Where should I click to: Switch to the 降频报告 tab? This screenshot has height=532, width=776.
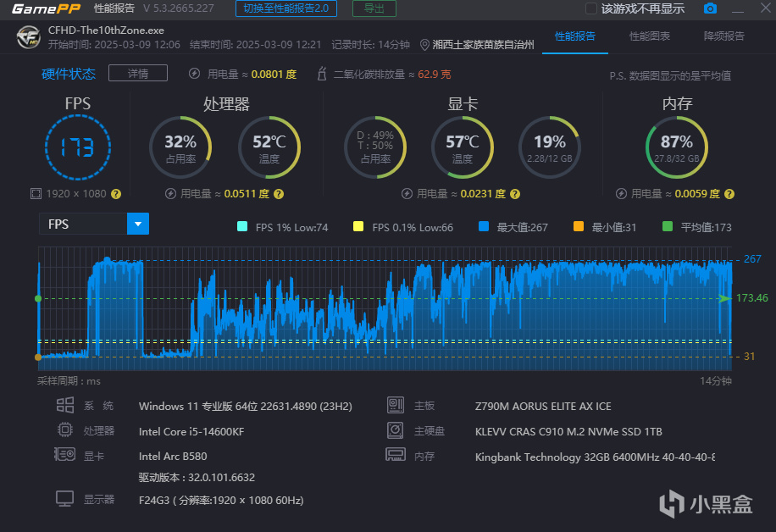(x=724, y=36)
